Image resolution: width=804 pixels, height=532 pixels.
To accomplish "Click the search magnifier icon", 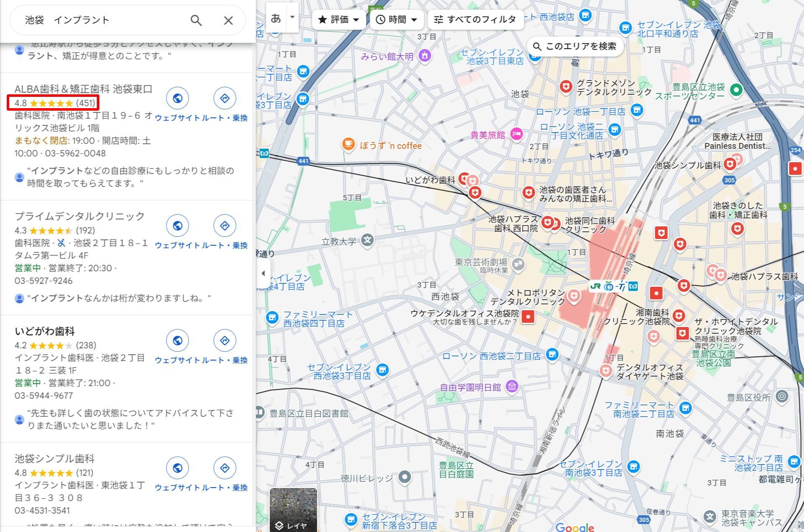I will [196, 20].
